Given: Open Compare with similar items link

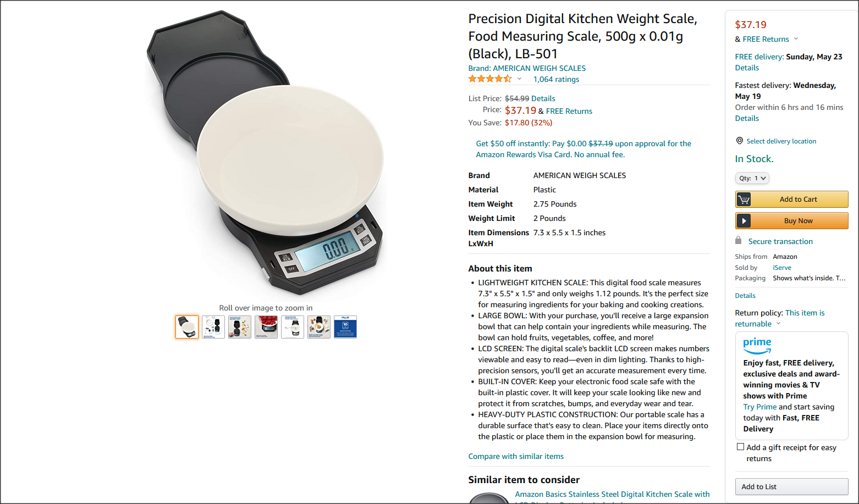Looking at the screenshot, I should tap(516, 456).
